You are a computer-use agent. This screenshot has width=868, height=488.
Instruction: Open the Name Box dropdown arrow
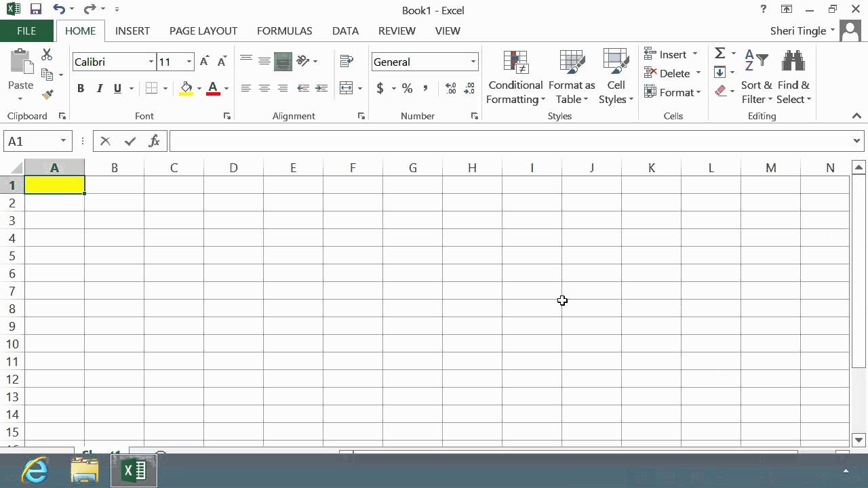pos(63,141)
